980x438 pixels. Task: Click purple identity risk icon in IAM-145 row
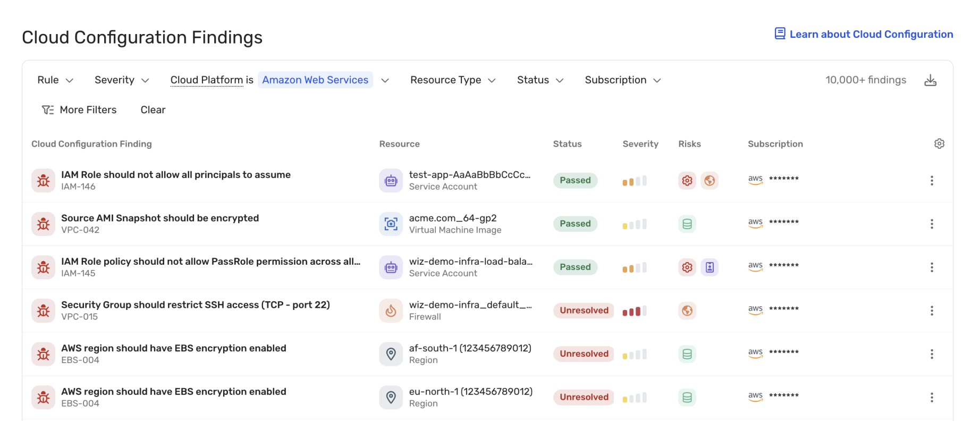[x=709, y=267]
